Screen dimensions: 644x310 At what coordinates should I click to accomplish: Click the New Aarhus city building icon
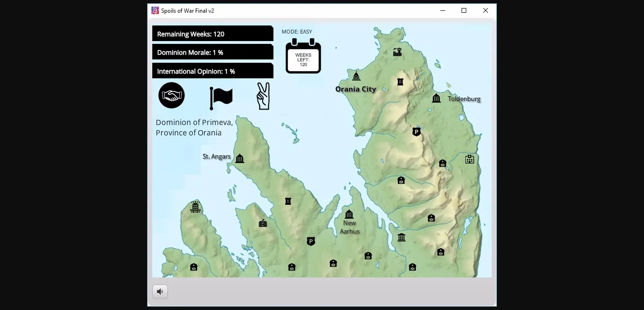point(349,214)
